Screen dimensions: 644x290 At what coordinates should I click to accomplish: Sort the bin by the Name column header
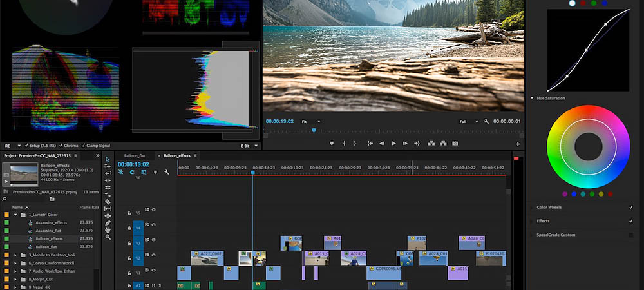pyautogui.click(x=17, y=207)
